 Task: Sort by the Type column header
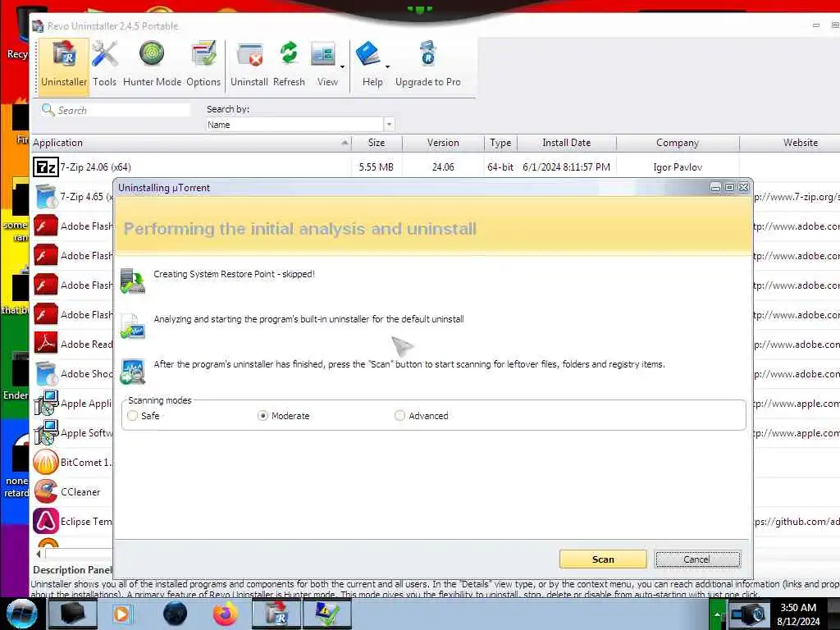pyautogui.click(x=500, y=143)
